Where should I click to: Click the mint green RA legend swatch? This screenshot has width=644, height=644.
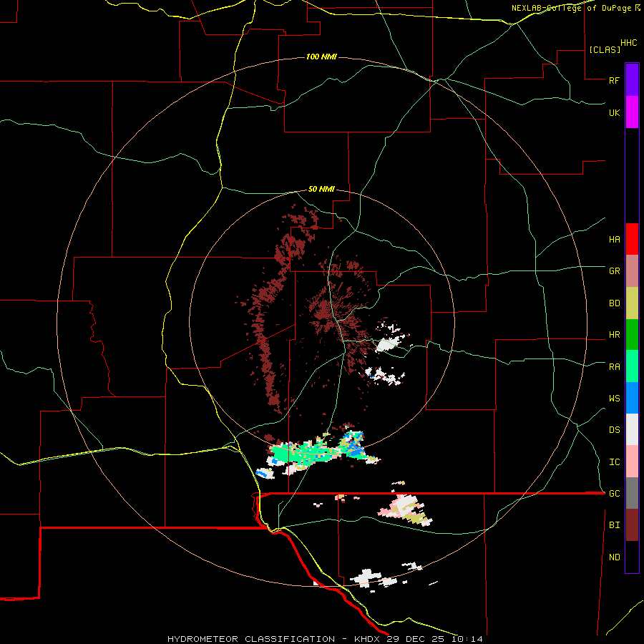[x=632, y=366]
